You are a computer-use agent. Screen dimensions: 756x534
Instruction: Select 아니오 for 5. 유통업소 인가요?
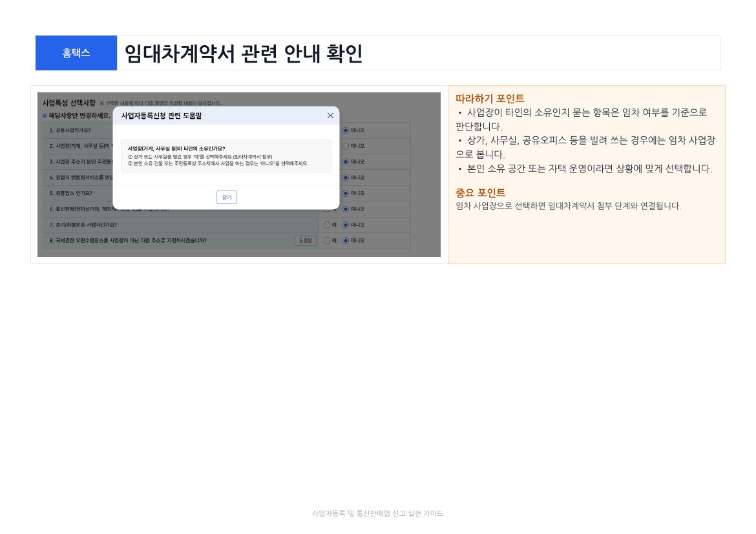346,194
